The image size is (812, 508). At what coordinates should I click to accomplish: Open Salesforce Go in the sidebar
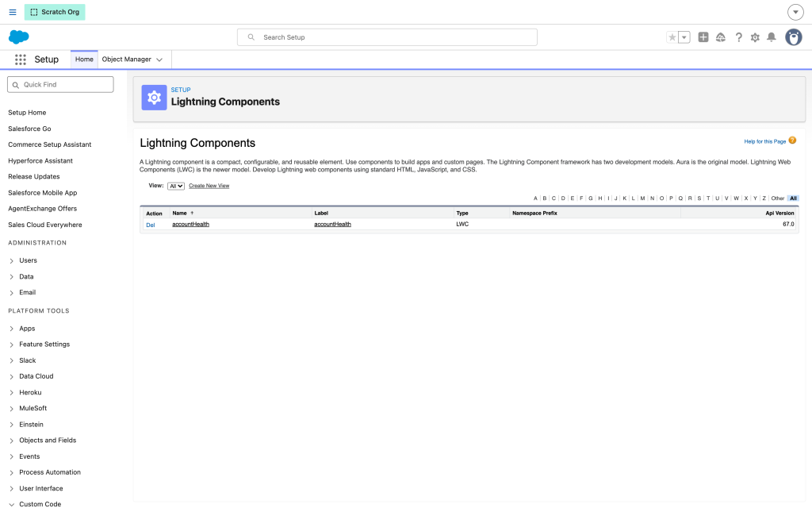pos(29,129)
